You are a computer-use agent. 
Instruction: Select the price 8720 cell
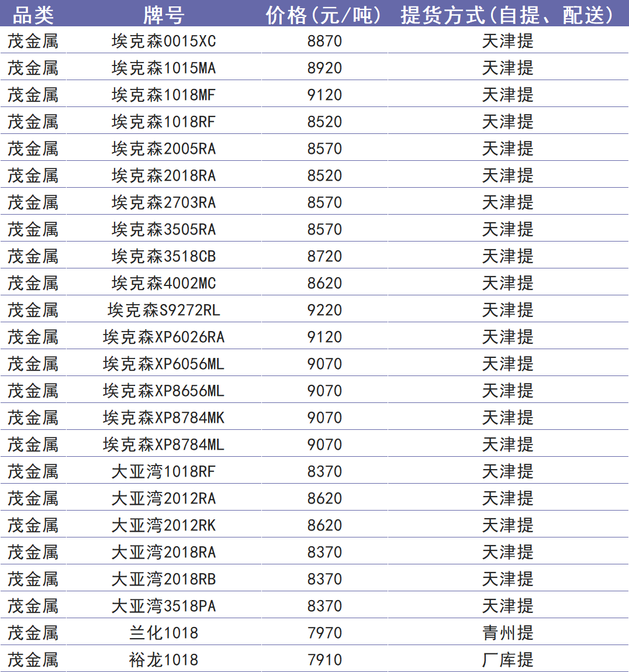(324, 257)
